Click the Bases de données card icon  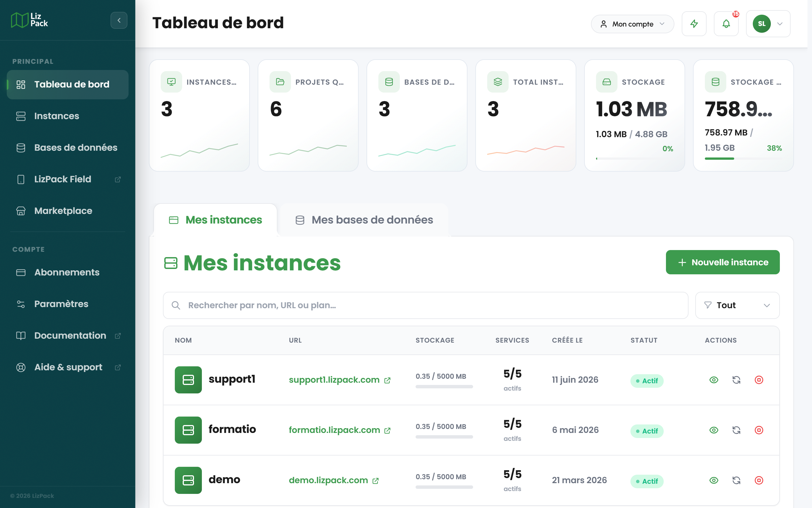[x=389, y=82]
